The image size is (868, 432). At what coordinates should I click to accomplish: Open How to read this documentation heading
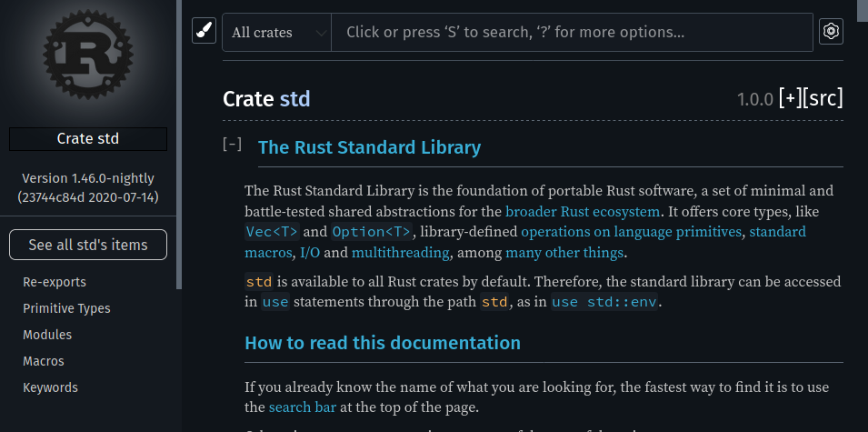coord(383,343)
